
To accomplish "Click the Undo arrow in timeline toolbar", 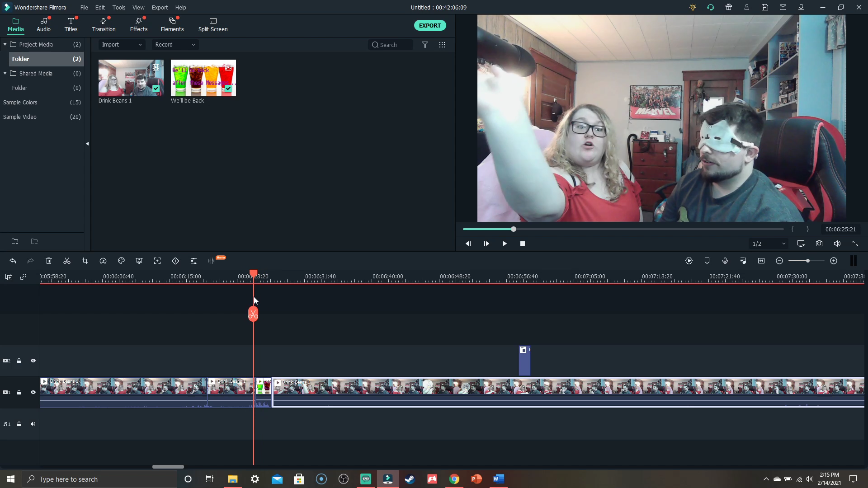I will (13, 261).
